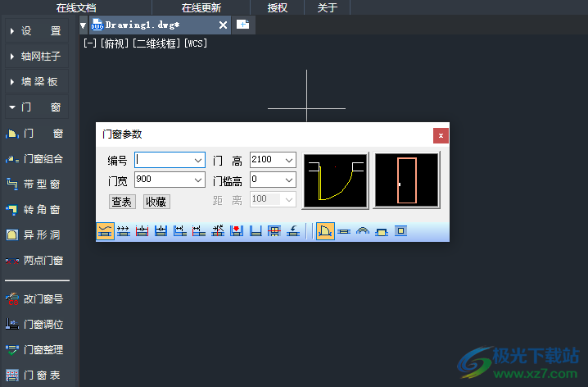The width and height of the screenshot is (588, 387).
Task: Click the 门高 field showing 2100
Action: pos(273,160)
